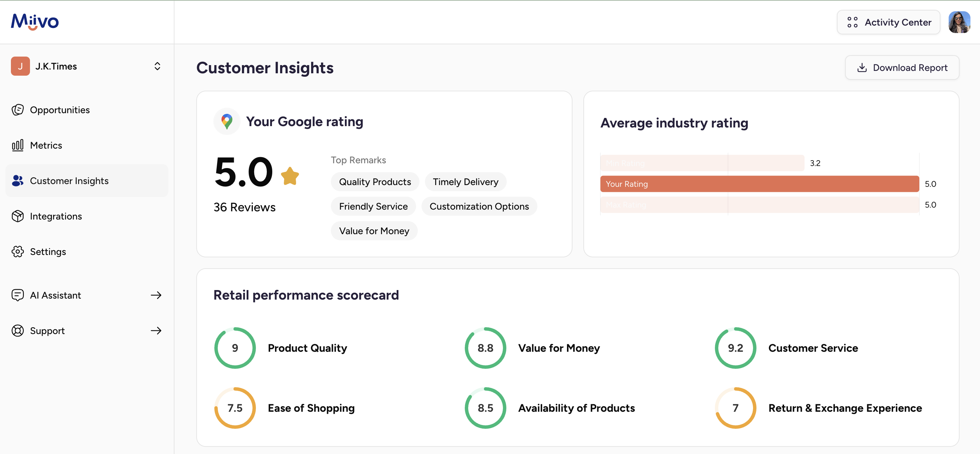Click the Google Maps pin icon
Screen dimensions: 980x454
coord(227,121)
